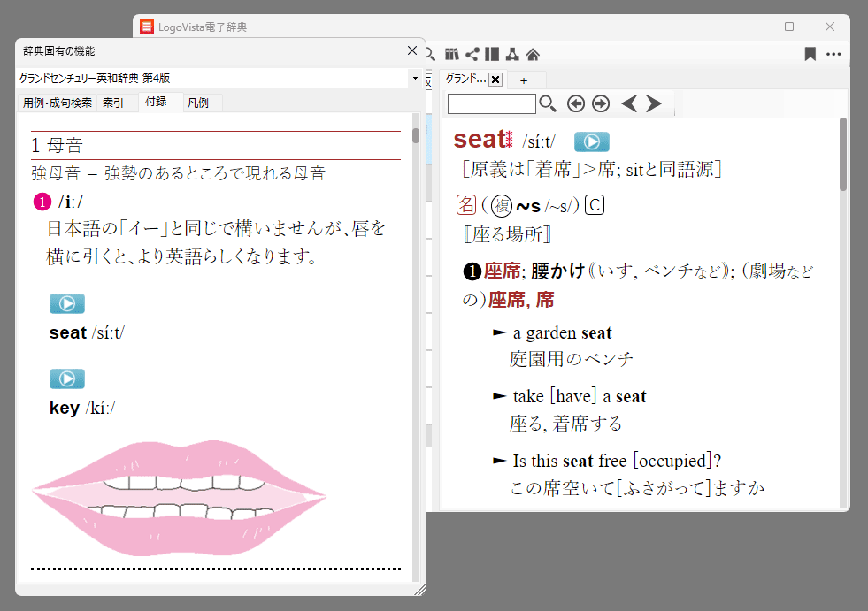Expand the dictionary selection dropdown

coord(414,79)
